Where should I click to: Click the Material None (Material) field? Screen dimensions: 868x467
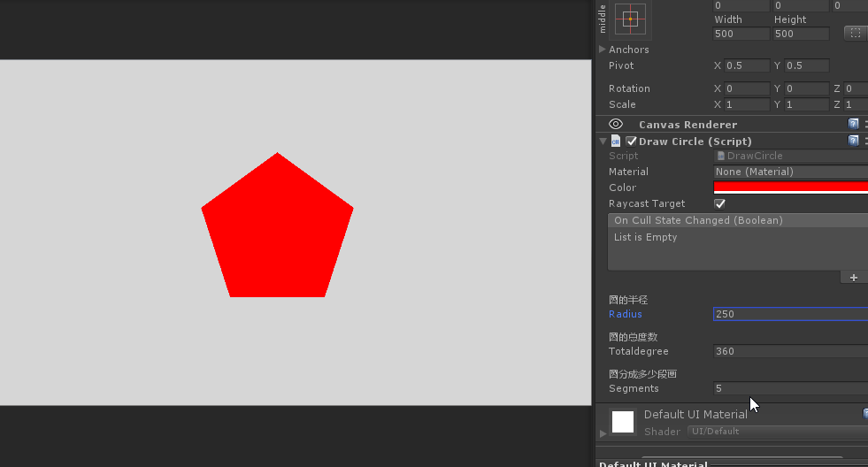click(x=790, y=172)
